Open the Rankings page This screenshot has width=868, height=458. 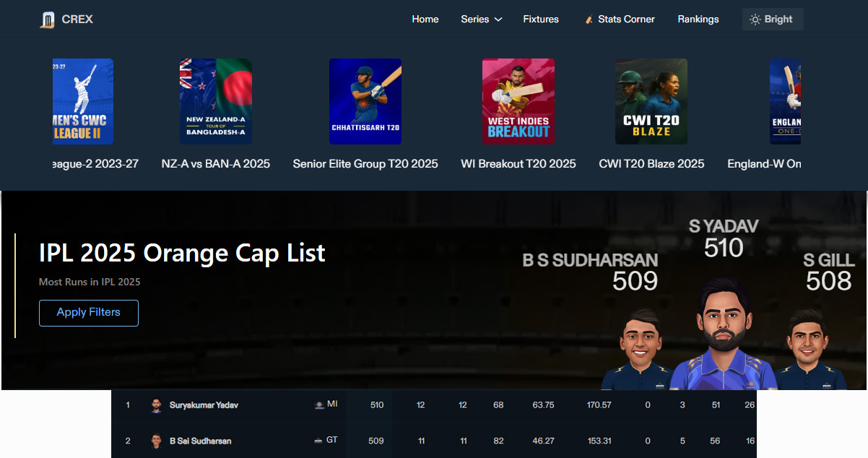point(698,20)
